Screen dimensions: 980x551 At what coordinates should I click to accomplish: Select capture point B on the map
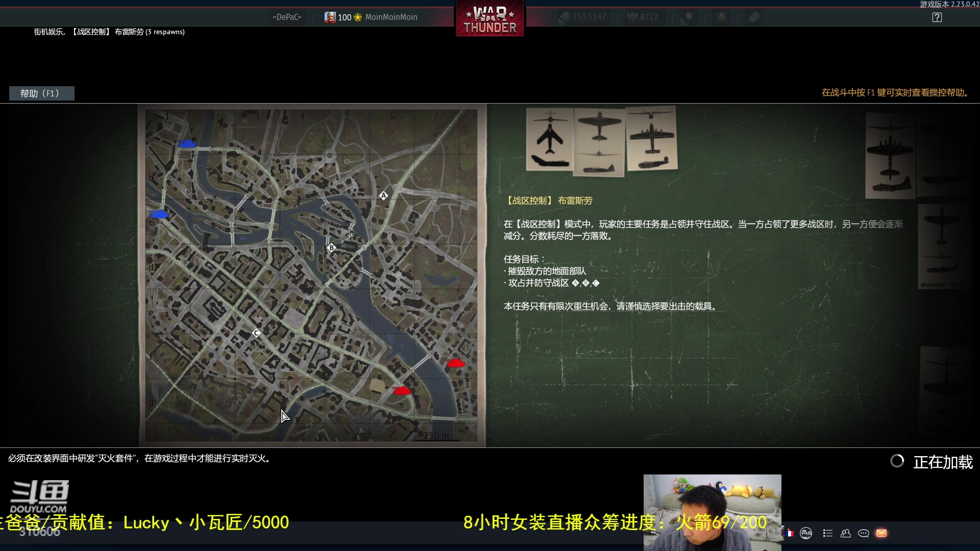pos(331,247)
